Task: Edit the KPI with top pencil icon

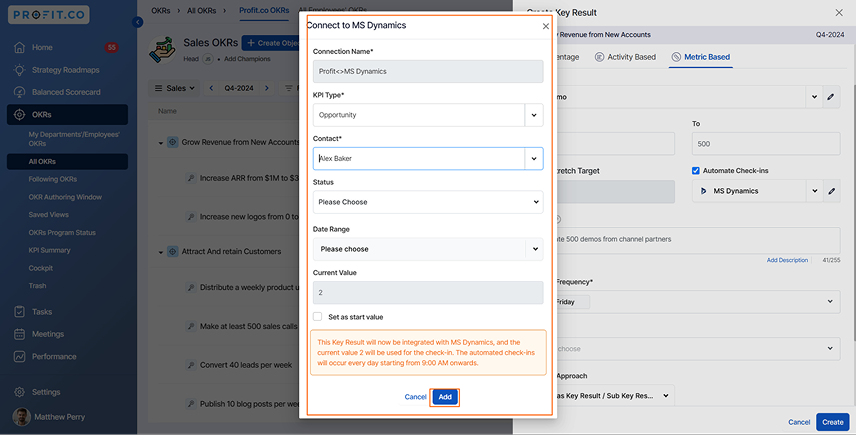Action: (x=831, y=97)
